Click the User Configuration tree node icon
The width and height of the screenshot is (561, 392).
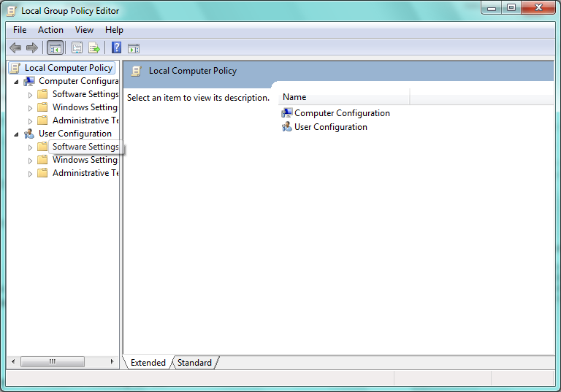pos(29,134)
